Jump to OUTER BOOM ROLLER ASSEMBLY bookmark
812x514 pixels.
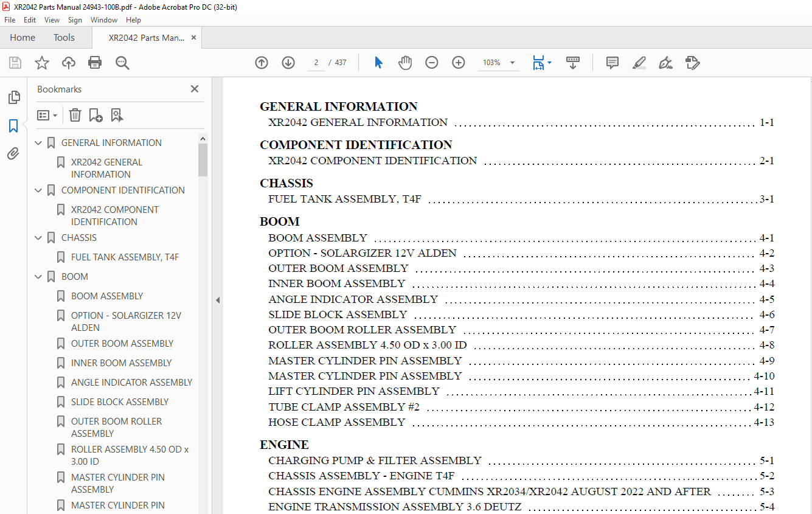tap(117, 428)
